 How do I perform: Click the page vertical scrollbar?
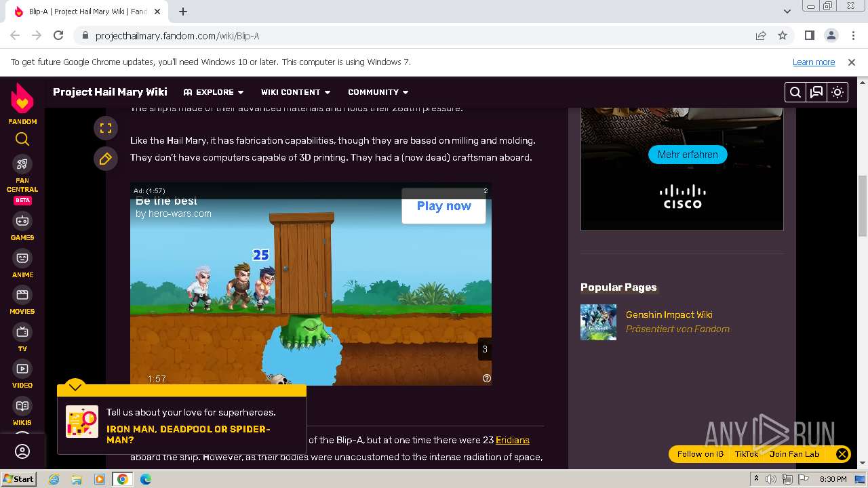point(863,205)
